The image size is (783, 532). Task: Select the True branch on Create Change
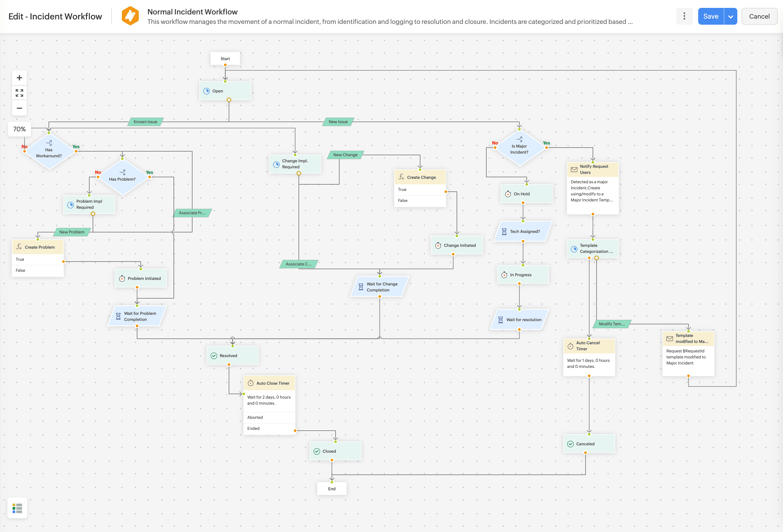tap(420, 189)
